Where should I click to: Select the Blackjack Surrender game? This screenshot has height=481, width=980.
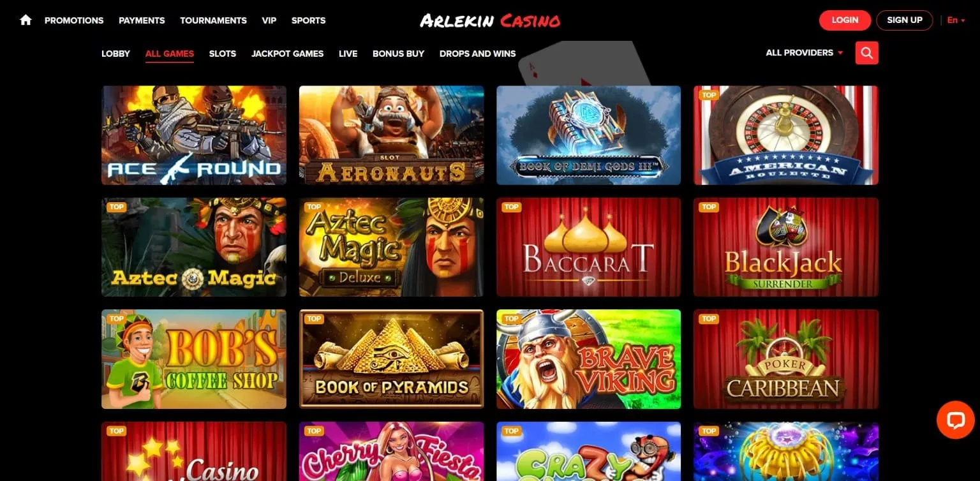click(x=786, y=248)
